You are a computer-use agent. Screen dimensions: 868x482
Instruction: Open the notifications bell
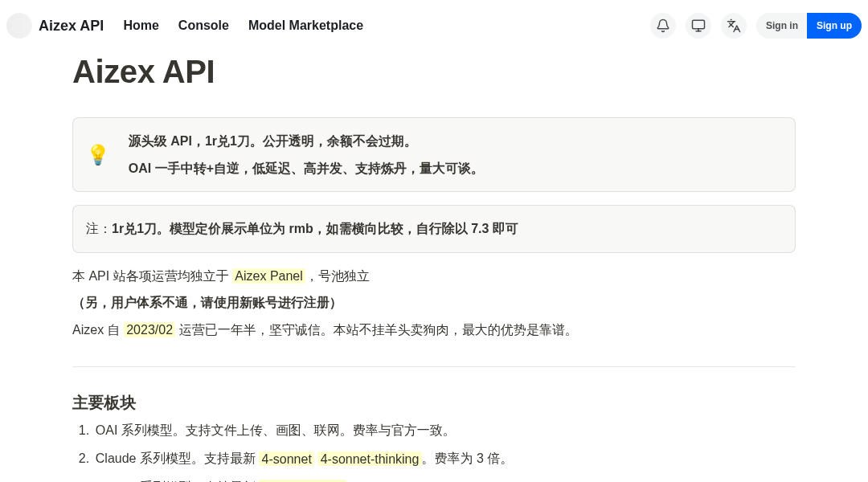tap(663, 26)
